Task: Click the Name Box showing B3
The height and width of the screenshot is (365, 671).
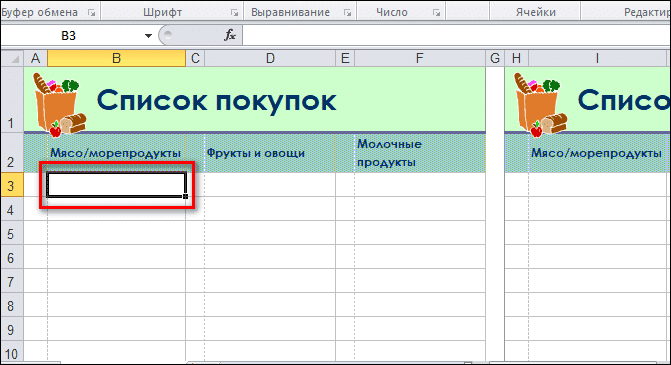Action: pyautogui.click(x=68, y=36)
